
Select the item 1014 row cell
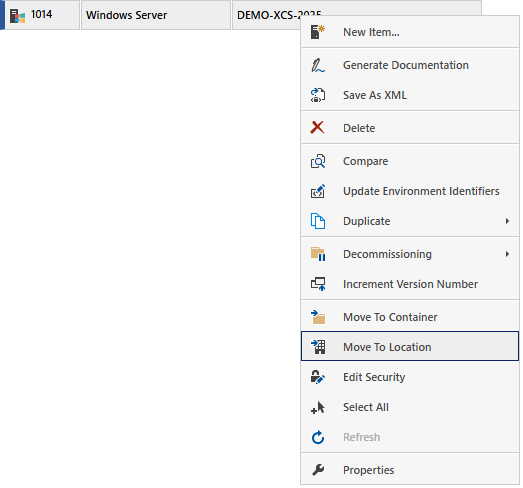tap(42, 15)
